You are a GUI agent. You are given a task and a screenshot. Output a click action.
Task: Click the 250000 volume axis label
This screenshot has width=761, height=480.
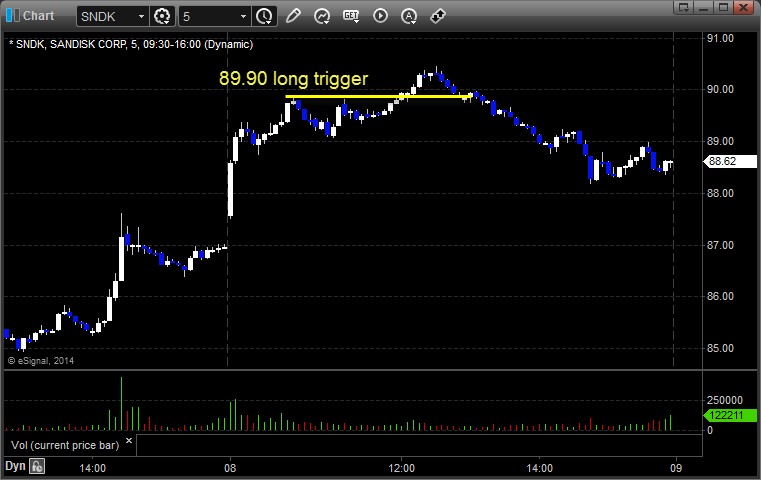pos(725,400)
